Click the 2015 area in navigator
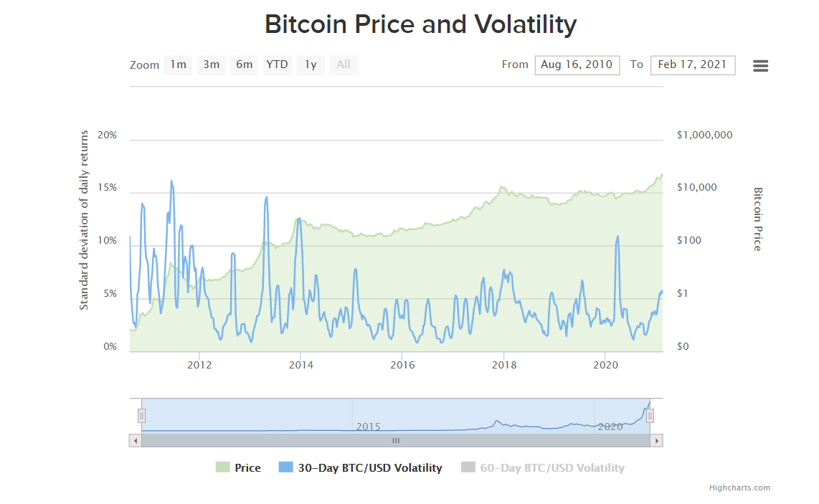Viewport: 819px width, 504px height. point(368,423)
